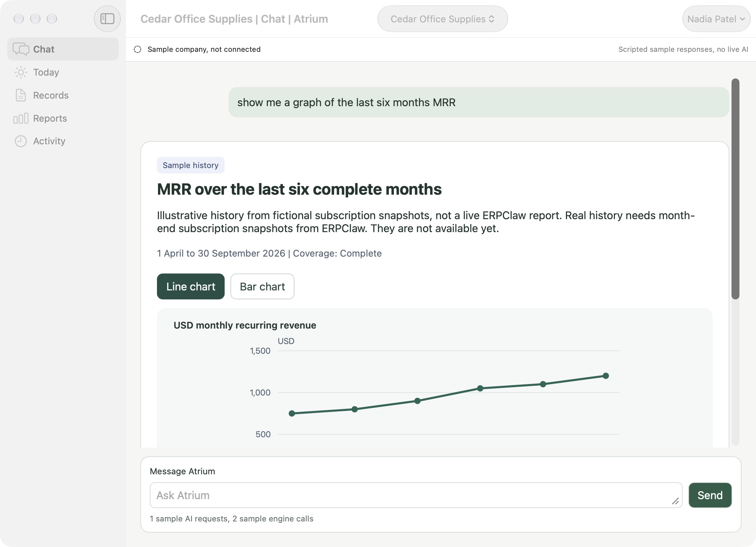Image resolution: width=756 pixels, height=547 pixels.
Task: Click the 'Message Atrium' label
Action: [x=183, y=471]
